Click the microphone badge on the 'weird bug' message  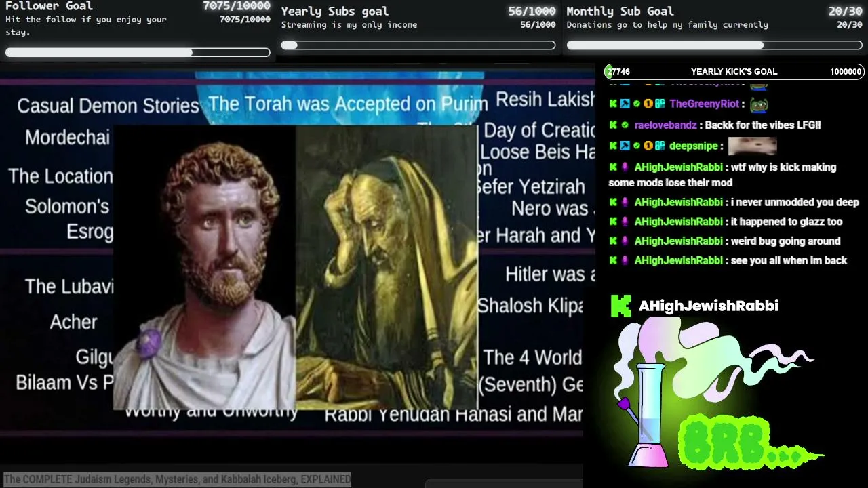625,241
